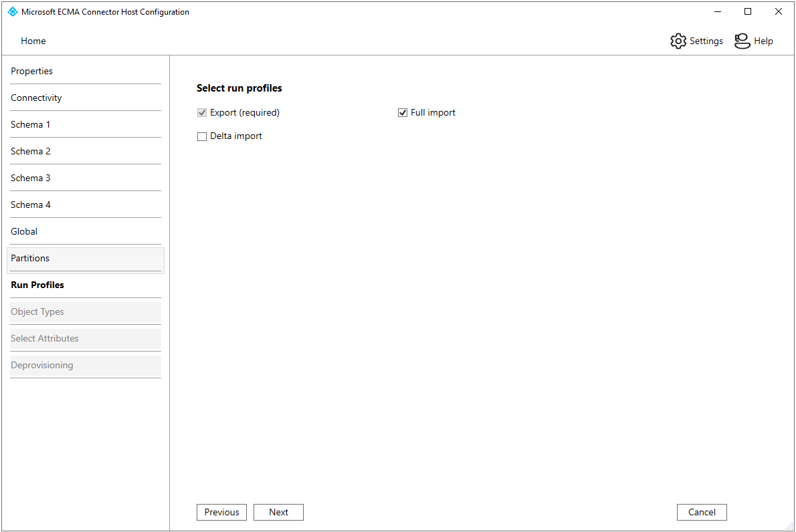
Task: Click the ECMA Connector app icon in title bar
Action: [12, 12]
